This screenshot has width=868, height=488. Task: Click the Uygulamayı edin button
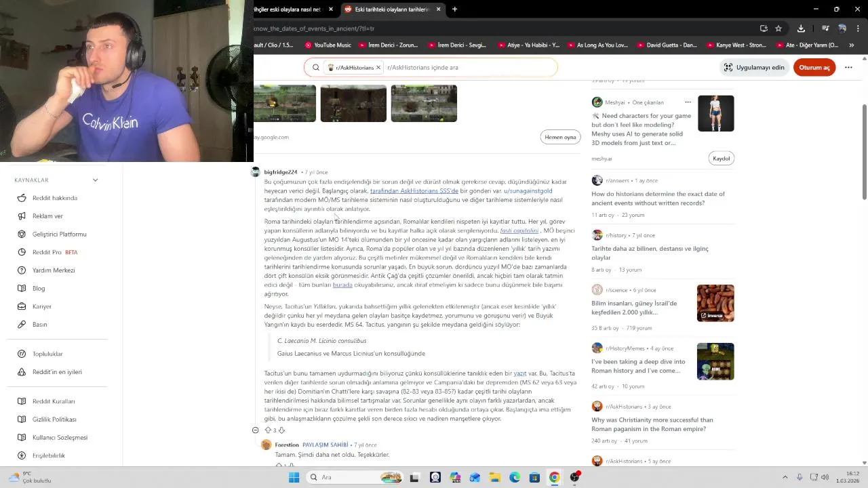[x=753, y=67]
